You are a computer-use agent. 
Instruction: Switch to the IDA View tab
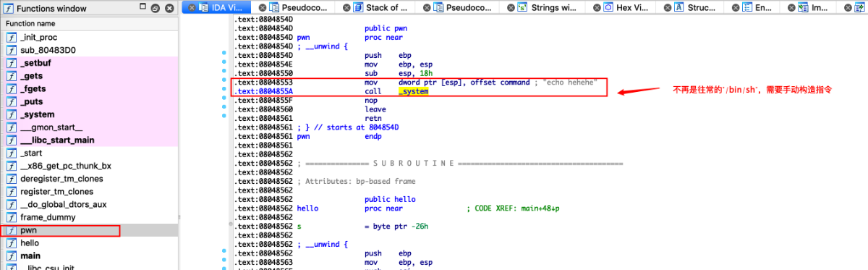coord(216,7)
